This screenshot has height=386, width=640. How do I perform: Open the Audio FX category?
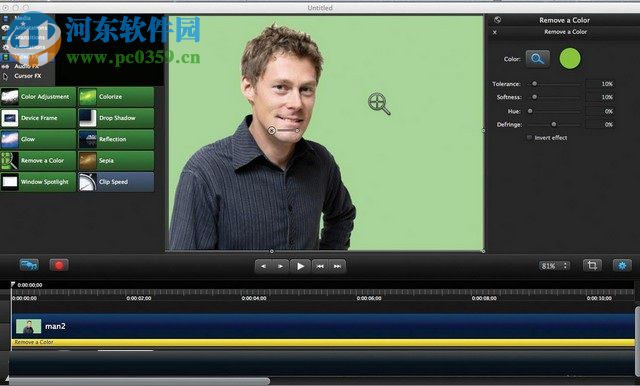[27, 66]
